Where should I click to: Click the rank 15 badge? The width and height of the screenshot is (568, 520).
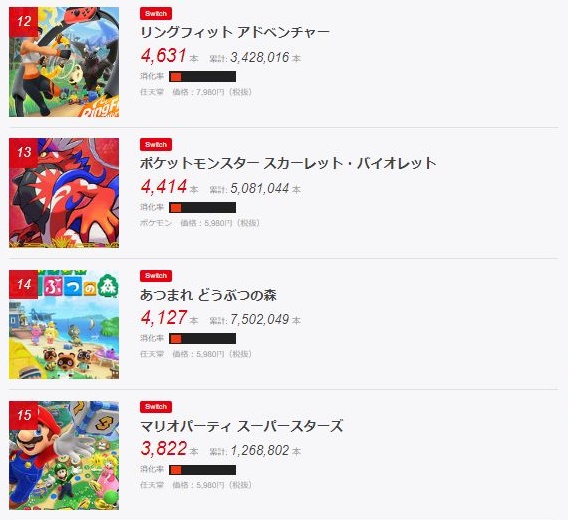coord(24,415)
